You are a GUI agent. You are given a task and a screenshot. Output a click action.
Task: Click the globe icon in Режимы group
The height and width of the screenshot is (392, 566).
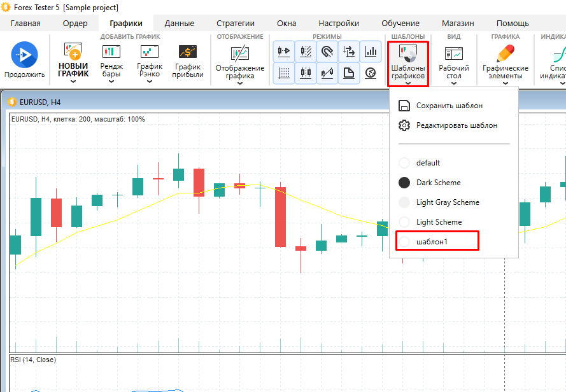click(370, 73)
